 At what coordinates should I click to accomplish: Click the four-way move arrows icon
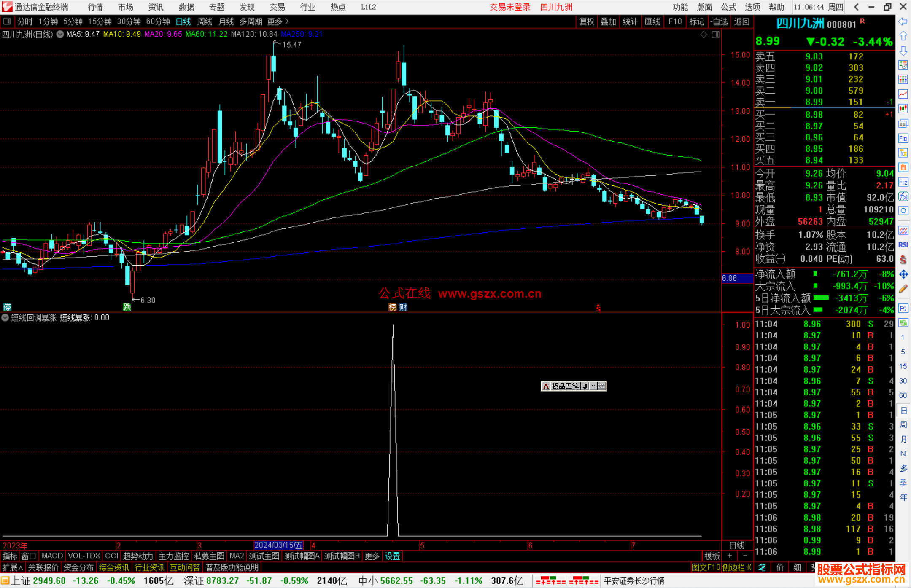(903, 274)
